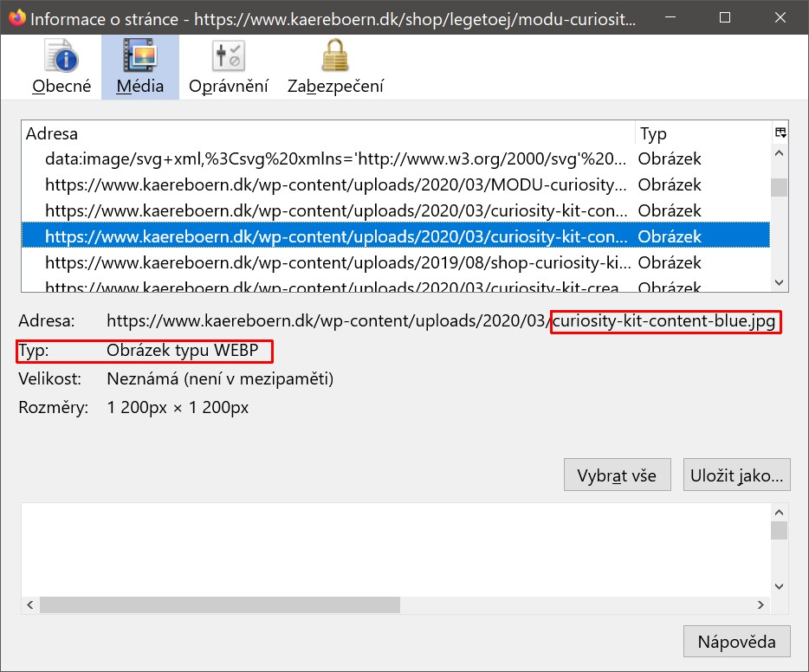Viewport: 809px width, 672px height.
Task: Close the Informace o stránce window
Action: click(x=780, y=17)
